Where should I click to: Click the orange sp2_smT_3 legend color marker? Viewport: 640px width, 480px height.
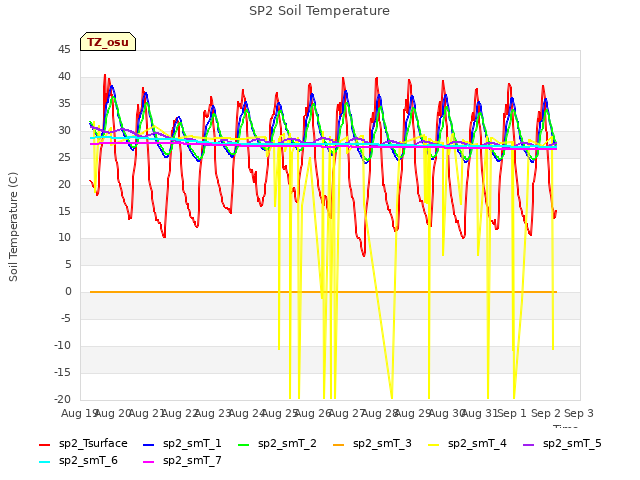pyautogui.click(x=339, y=444)
